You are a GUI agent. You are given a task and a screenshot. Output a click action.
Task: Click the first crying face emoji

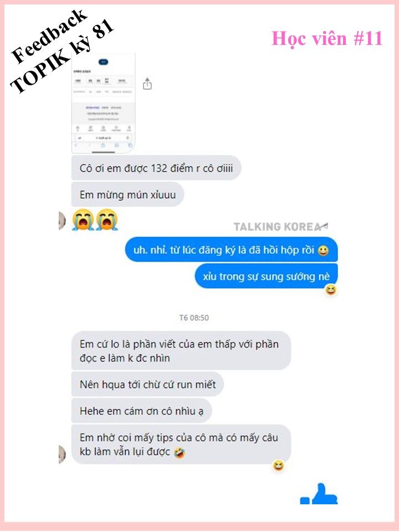pos(83,220)
